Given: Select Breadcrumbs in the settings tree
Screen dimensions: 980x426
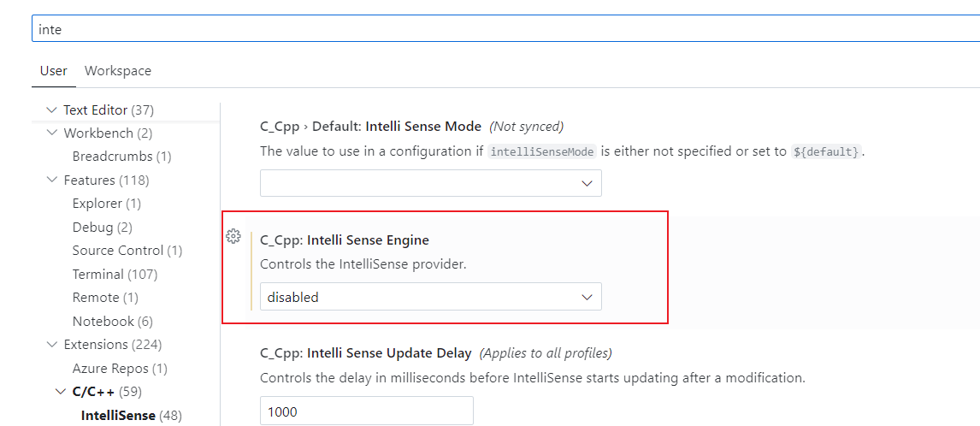Looking at the screenshot, I should (x=122, y=156).
